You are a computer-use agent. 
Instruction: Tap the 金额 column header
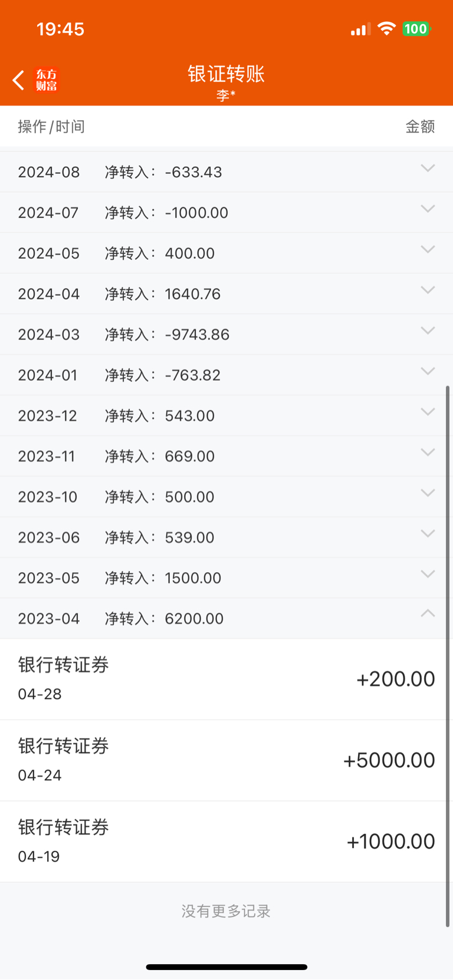coord(420,127)
